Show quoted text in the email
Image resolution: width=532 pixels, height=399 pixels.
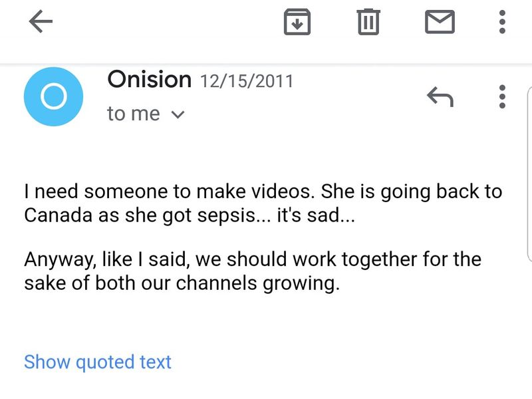click(98, 362)
